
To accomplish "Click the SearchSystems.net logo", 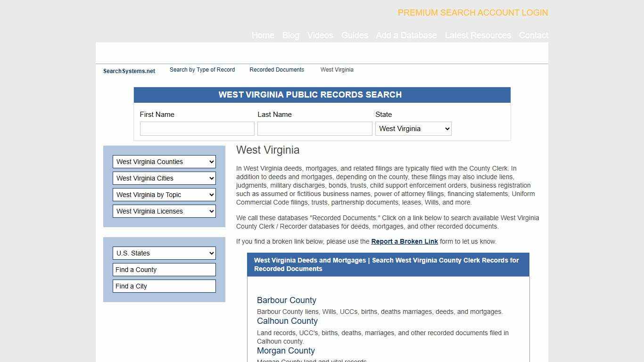I will pos(129,71).
